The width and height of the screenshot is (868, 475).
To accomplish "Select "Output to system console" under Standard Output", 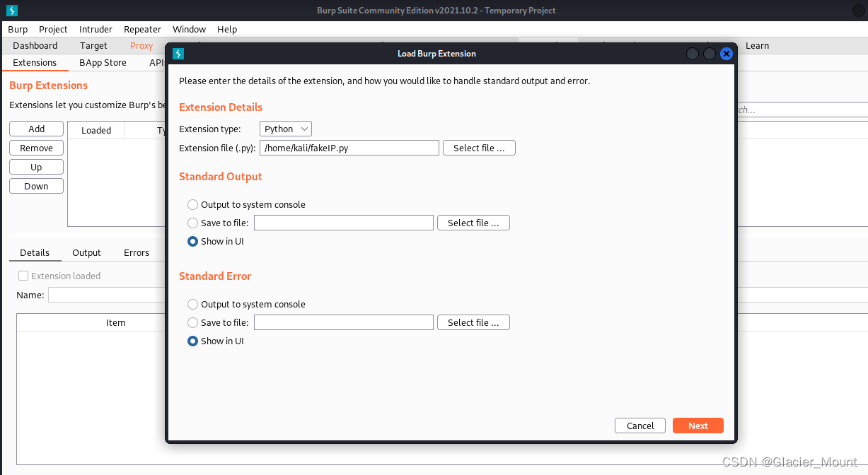I will click(192, 204).
